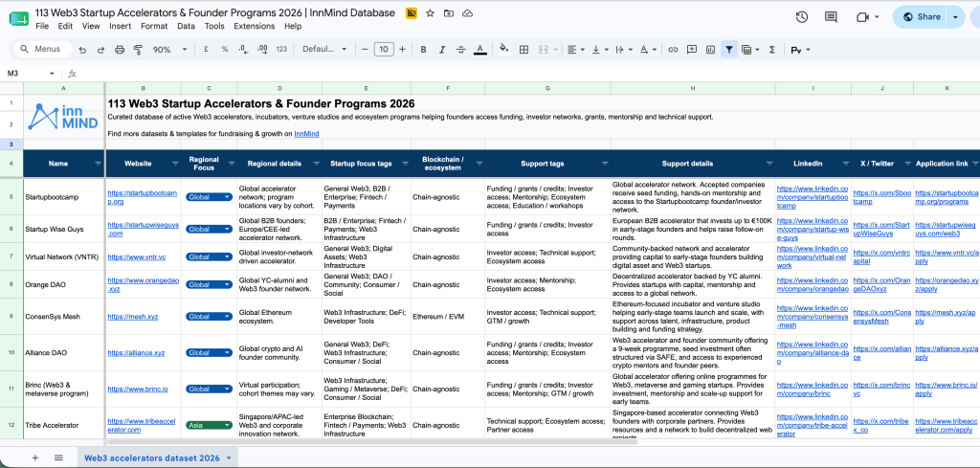Open the vertical align dropdown

click(x=599, y=50)
